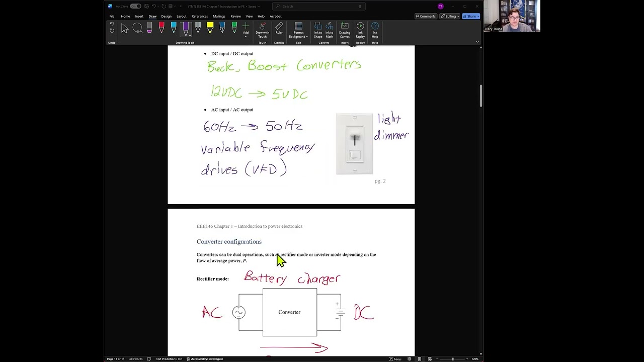Screen dimensions: 644x362
Task: Open the Help tab
Action: pos(261,16)
